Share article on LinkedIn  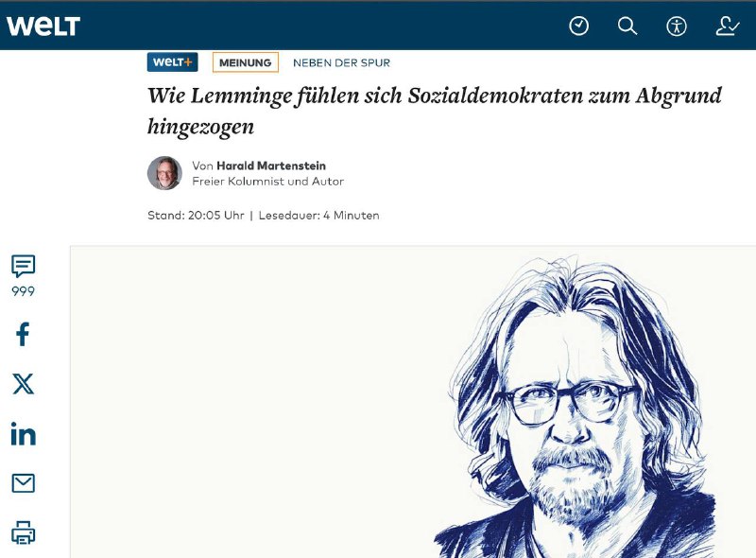click(x=23, y=433)
